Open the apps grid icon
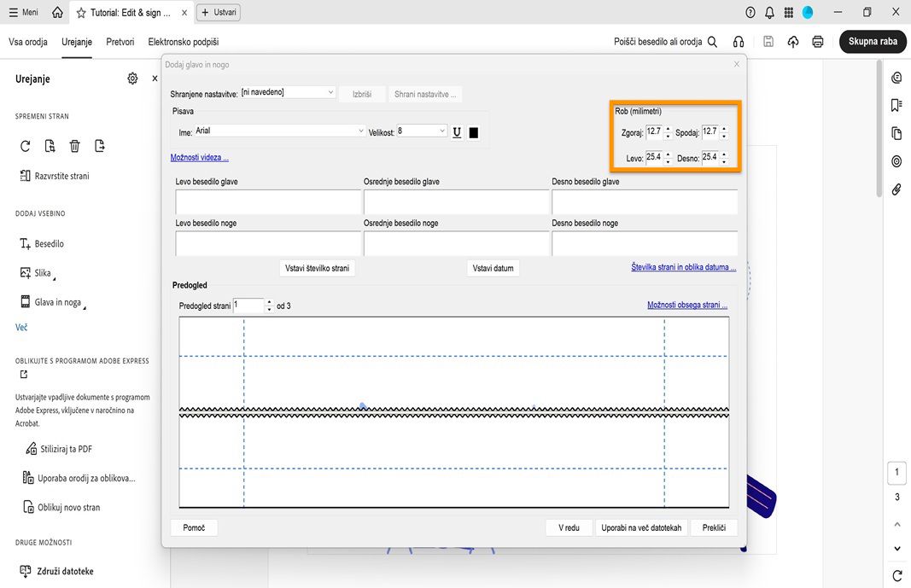 click(x=788, y=12)
